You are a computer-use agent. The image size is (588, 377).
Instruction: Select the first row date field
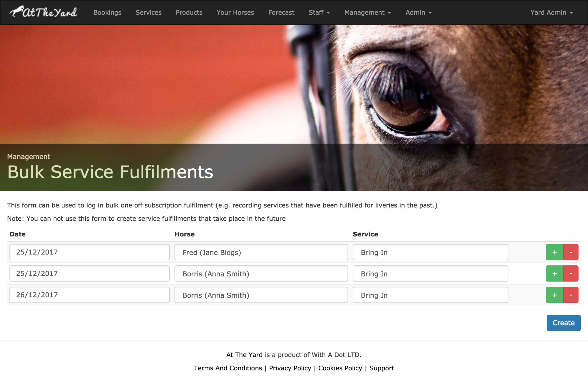click(x=89, y=252)
